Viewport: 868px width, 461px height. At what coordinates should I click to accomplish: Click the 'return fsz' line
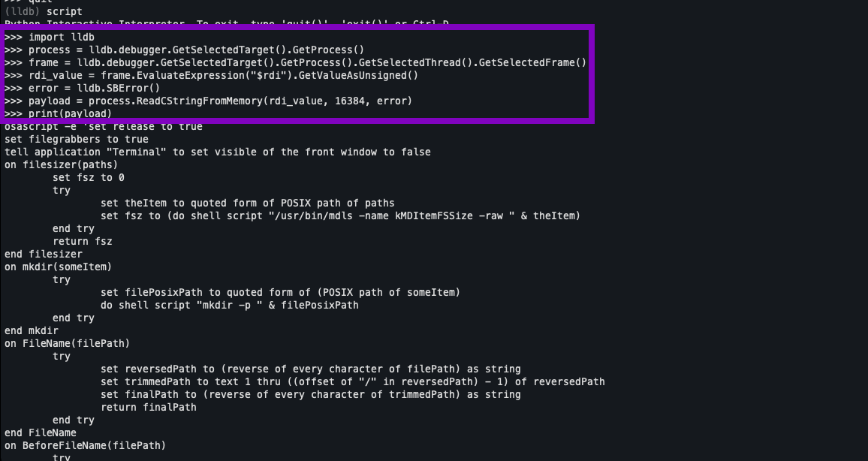click(83, 241)
